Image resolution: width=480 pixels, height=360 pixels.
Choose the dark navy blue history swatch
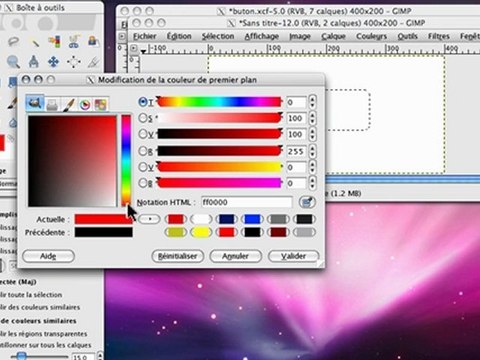[227, 219]
